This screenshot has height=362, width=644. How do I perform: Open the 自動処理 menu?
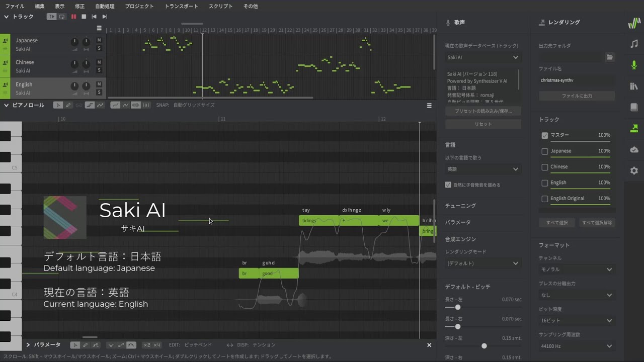point(105,6)
